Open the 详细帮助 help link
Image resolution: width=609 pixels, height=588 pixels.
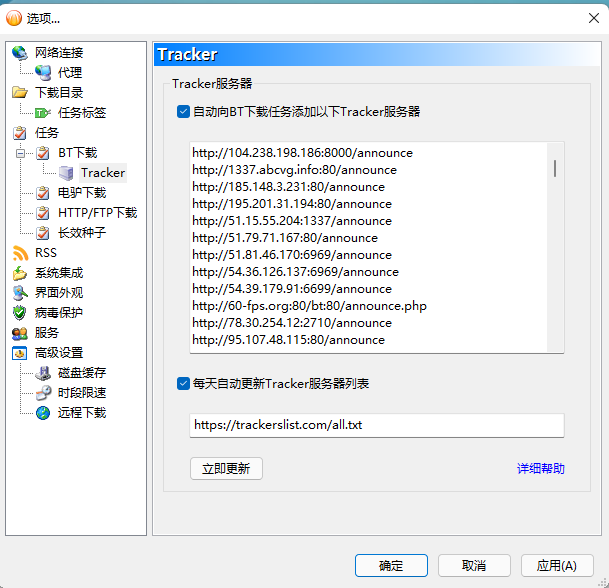point(540,468)
